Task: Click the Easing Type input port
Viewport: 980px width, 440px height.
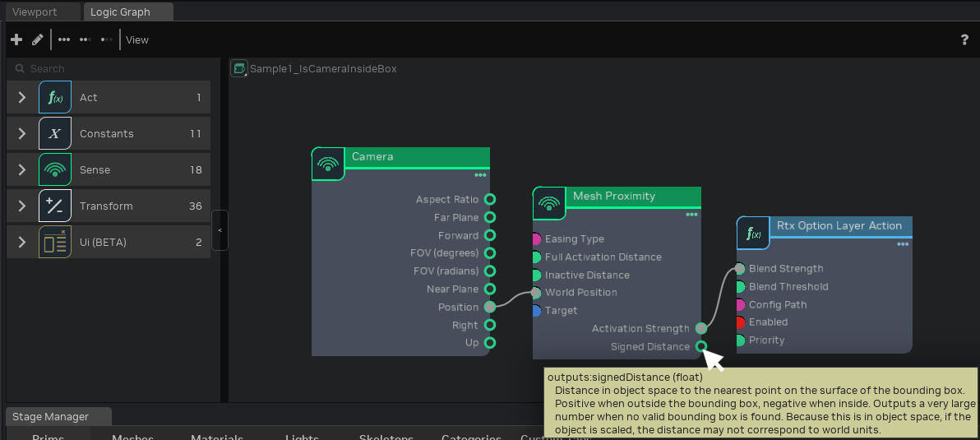Action: pos(536,239)
